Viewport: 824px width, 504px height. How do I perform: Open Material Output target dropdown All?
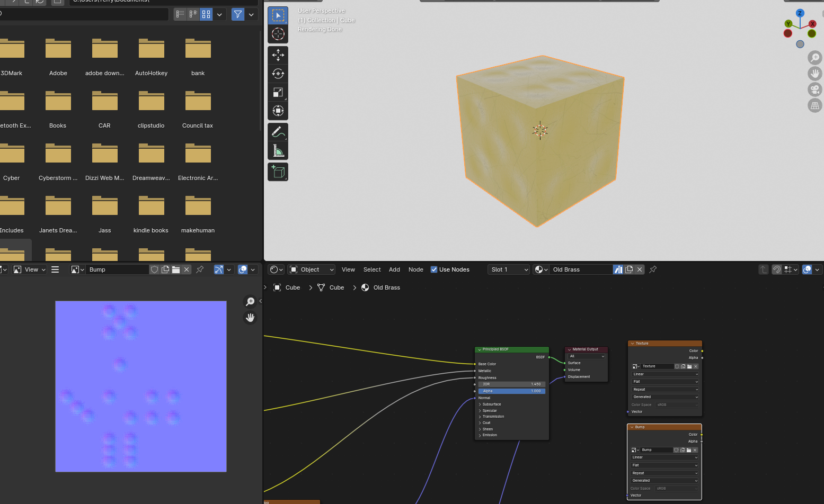click(587, 356)
